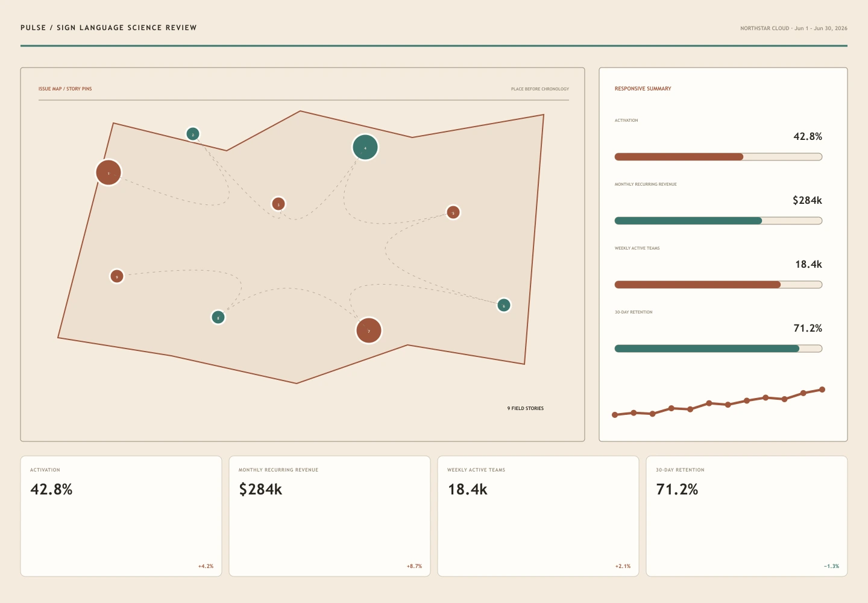This screenshot has height=603, width=868.
Task: Click the 71.2% value in the bottom retention card
Action: 677,489
